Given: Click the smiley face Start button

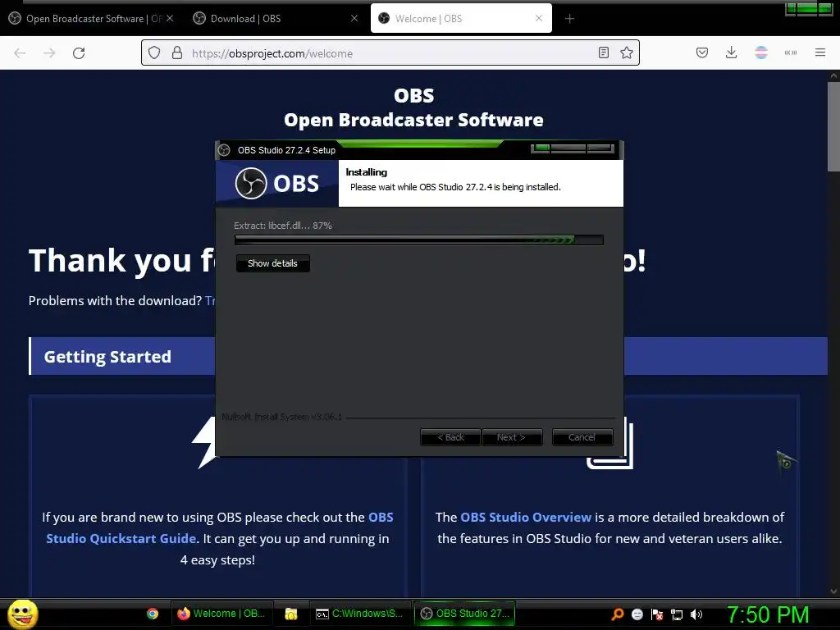Looking at the screenshot, I should pos(22,614).
